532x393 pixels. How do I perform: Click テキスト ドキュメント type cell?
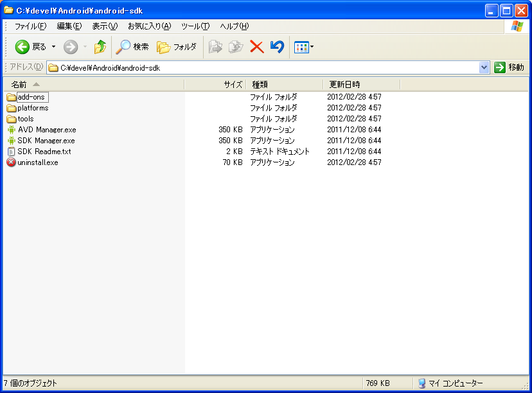[x=280, y=152]
